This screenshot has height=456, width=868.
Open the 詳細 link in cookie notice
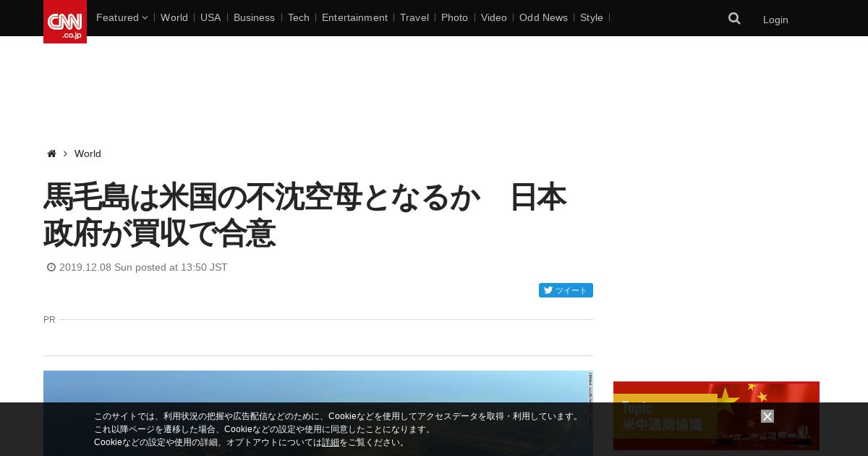(x=331, y=442)
